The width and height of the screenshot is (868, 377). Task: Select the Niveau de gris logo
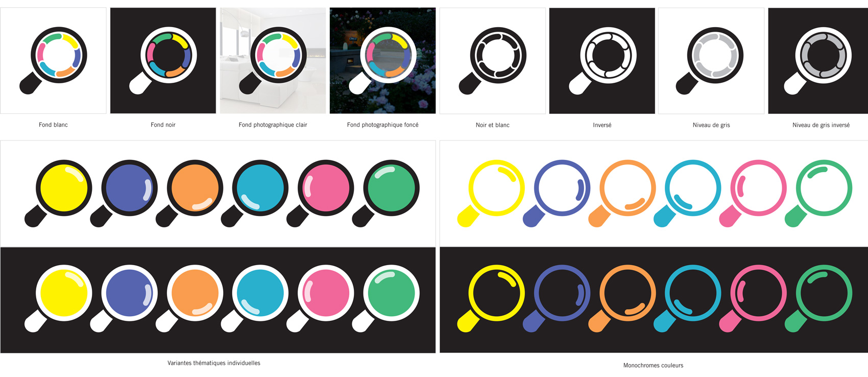click(x=711, y=60)
